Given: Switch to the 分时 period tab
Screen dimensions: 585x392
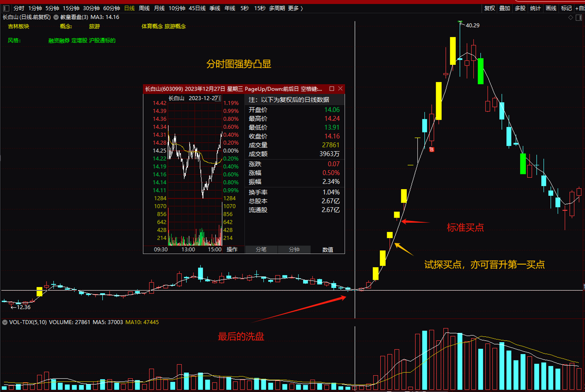Looking at the screenshot, I should pos(19,8).
